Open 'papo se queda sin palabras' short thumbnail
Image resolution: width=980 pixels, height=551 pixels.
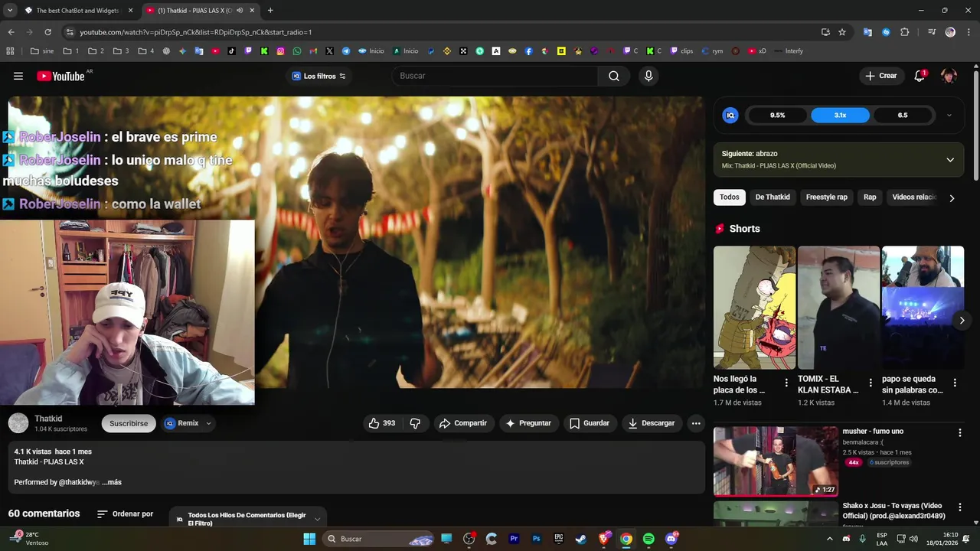point(923,308)
